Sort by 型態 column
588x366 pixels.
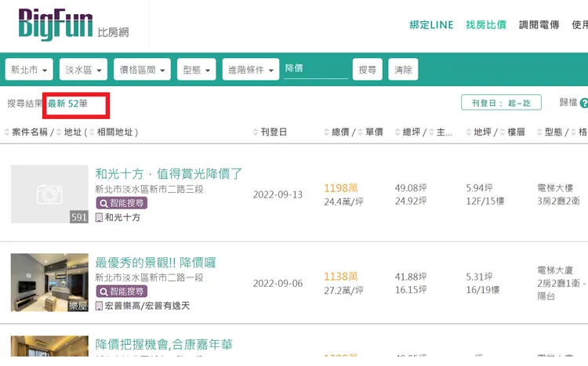(550, 132)
